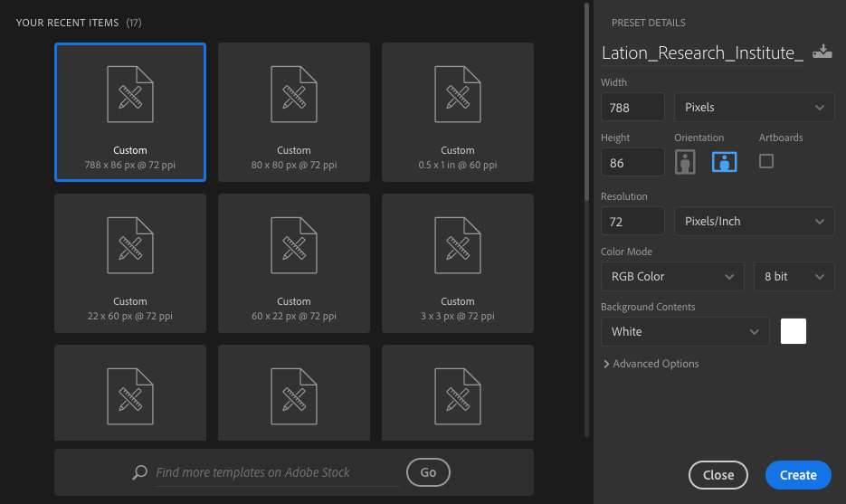Image resolution: width=846 pixels, height=504 pixels.
Task: Open the RGB Color mode dropdown
Action: pyautogui.click(x=672, y=276)
